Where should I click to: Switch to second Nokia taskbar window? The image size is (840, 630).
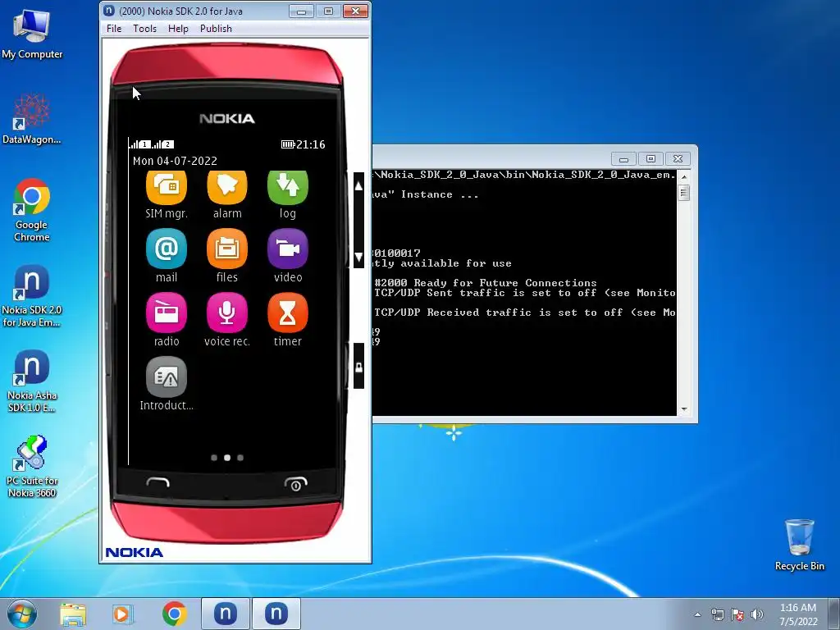(276, 614)
